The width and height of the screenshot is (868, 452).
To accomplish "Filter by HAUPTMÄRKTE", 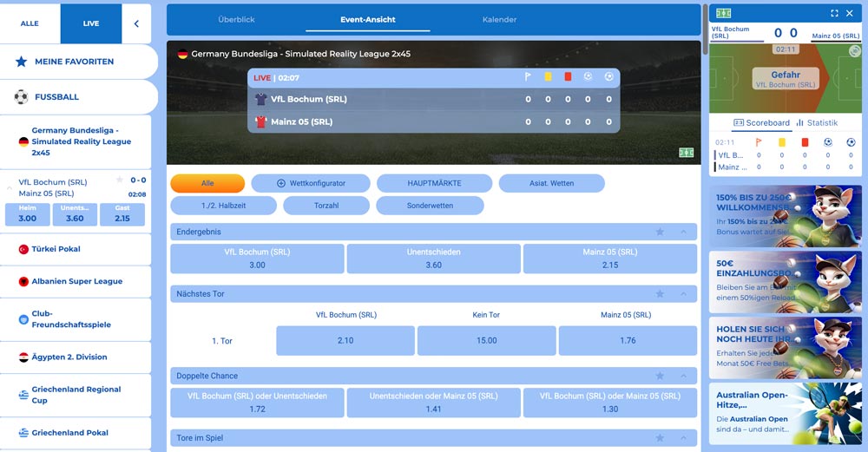I will 435,183.
